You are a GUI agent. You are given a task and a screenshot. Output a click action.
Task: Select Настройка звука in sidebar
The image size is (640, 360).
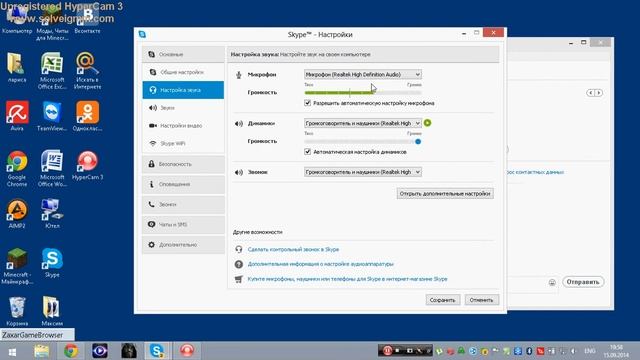[x=183, y=90]
